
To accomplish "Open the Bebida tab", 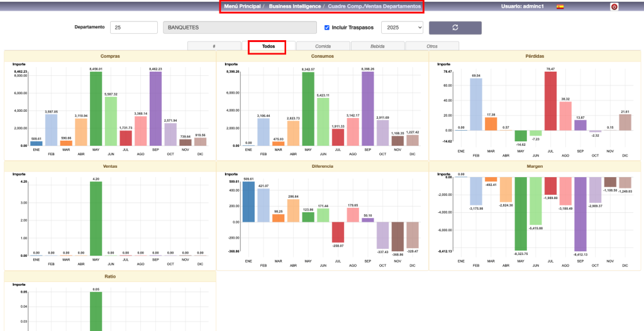I will click(377, 46).
